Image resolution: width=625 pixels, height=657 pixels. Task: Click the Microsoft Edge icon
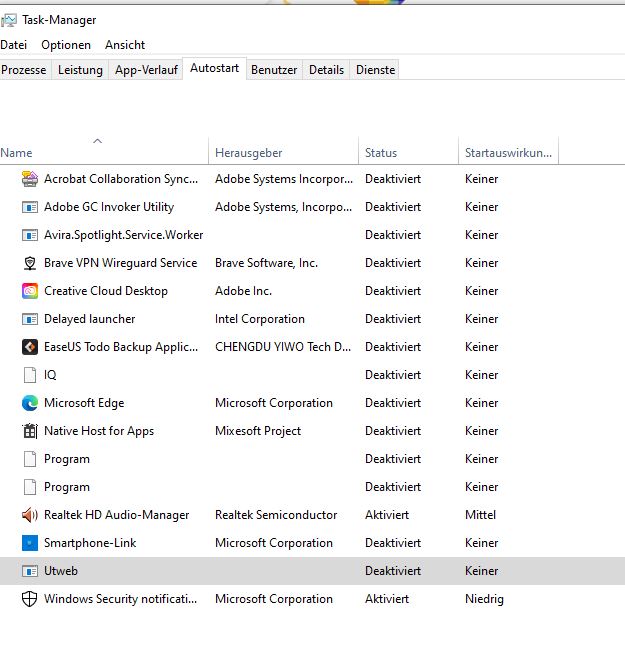pyautogui.click(x=30, y=403)
